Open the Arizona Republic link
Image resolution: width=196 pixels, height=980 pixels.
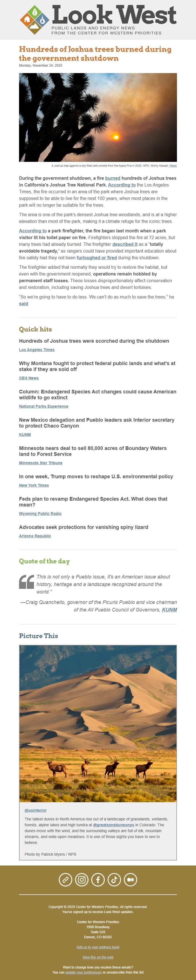coord(35,536)
